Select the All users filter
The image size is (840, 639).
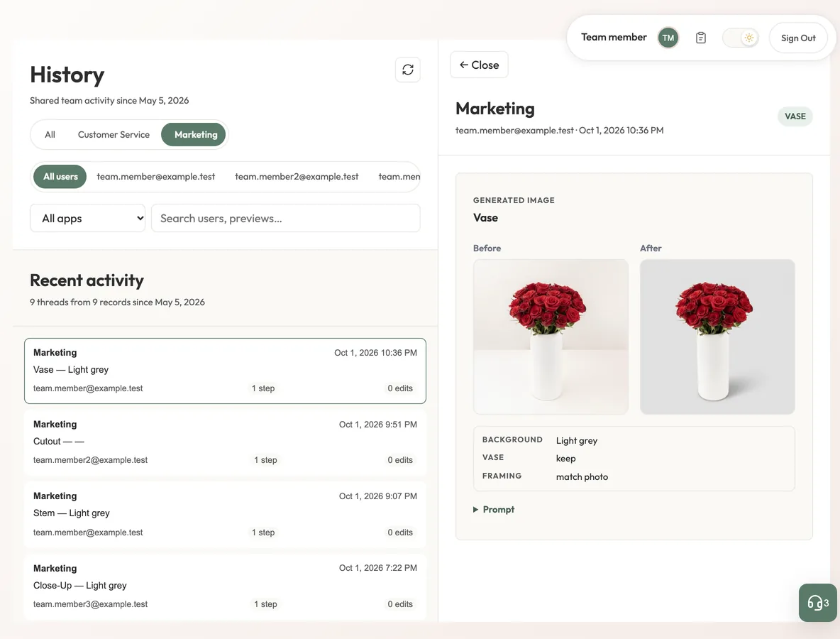60,176
